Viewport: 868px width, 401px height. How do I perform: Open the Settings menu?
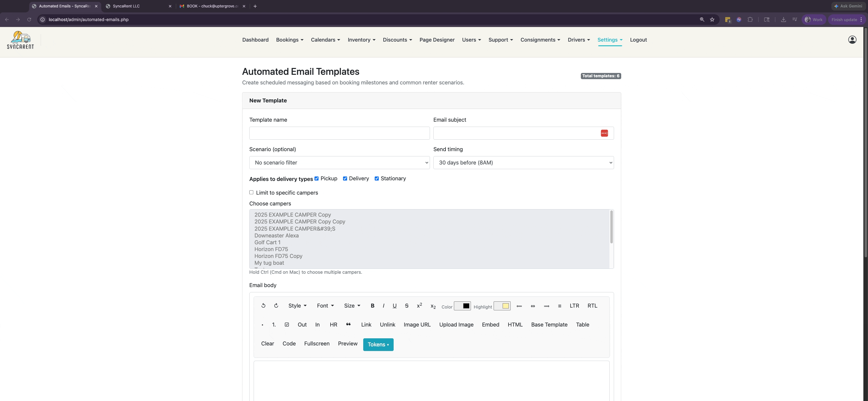pos(610,40)
